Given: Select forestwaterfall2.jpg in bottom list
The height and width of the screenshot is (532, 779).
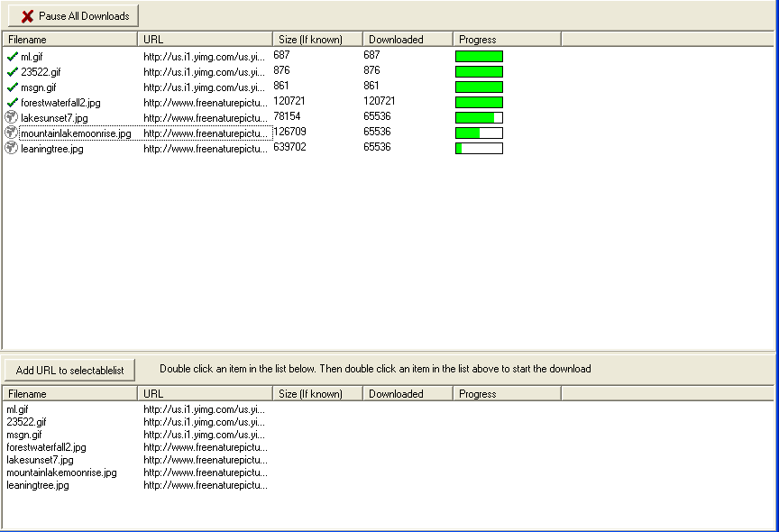Looking at the screenshot, I should [46, 447].
